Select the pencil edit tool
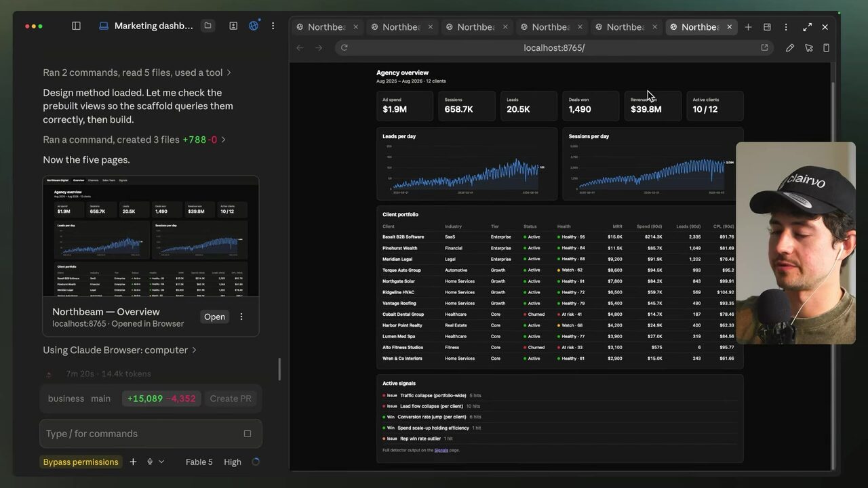Image resolution: width=868 pixels, height=488 pixels. pos(790,47)
